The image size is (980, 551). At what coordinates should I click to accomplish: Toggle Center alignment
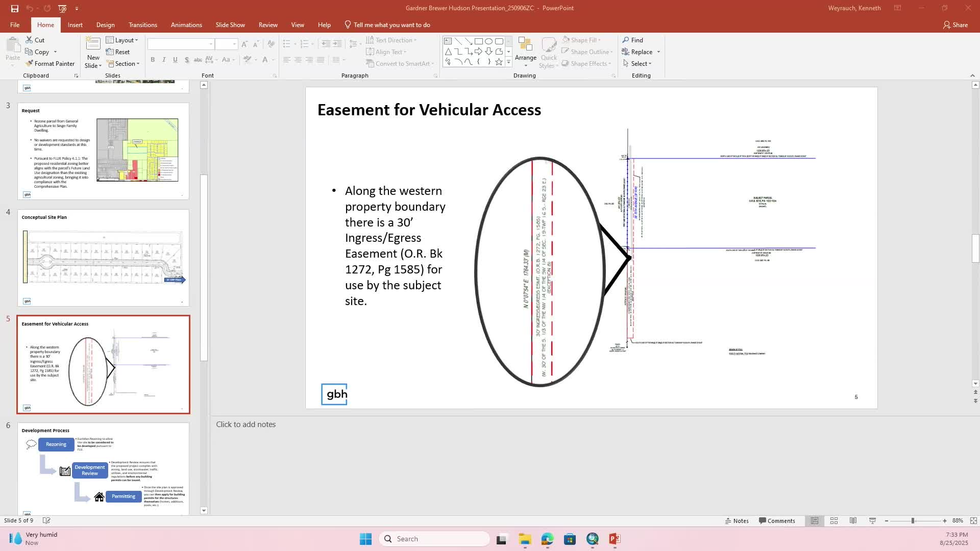tap(298, 60)
